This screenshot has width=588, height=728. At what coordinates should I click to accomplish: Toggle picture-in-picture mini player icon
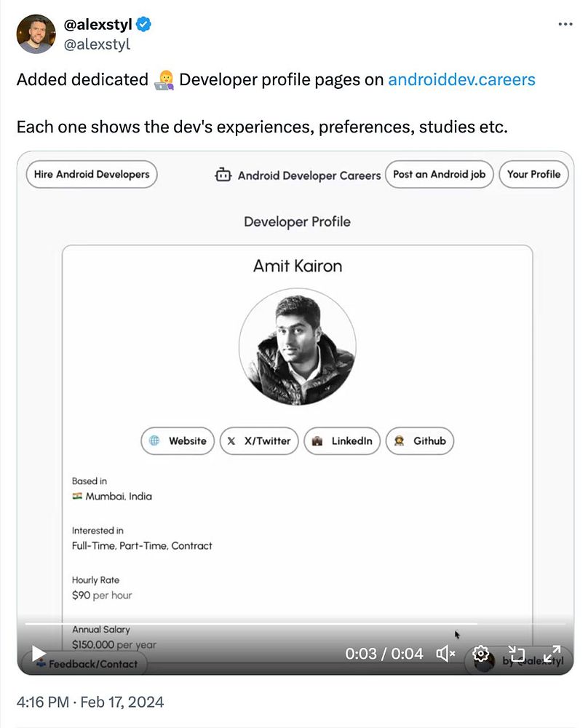pyautogui.click(x=516, y=654)
